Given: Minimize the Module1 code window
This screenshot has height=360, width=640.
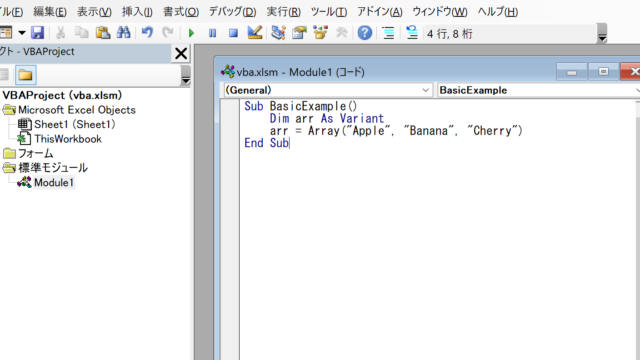Looking at the screenshot, I should [571, 72].
